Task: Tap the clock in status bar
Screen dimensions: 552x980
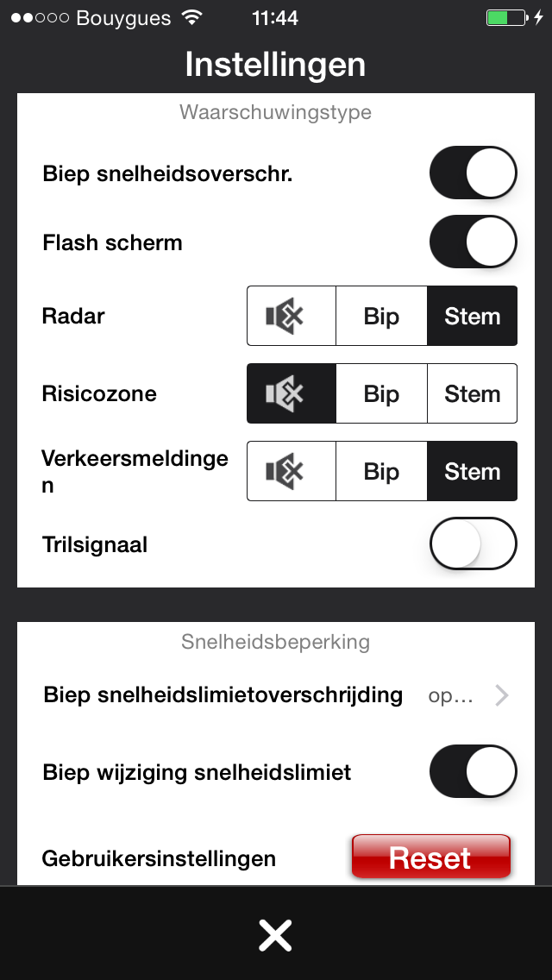Action: (275, 18)
